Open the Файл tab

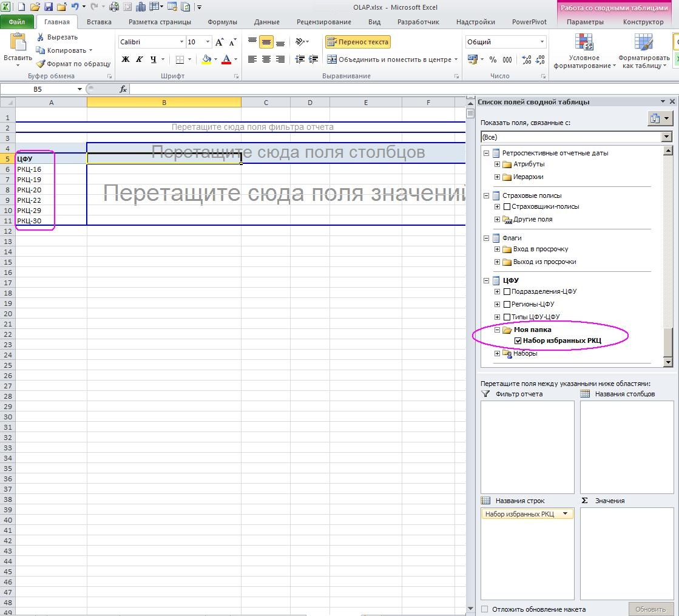point(16,22)
